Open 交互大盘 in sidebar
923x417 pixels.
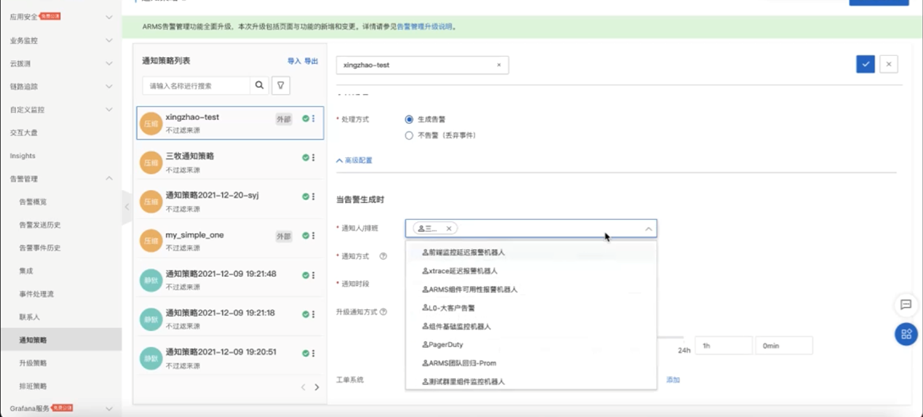(24, 133)
